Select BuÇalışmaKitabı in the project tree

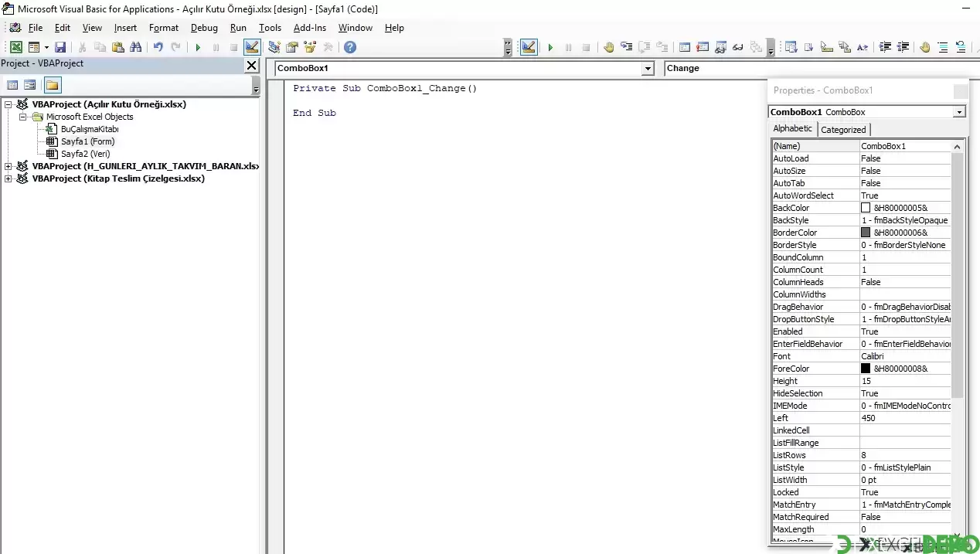pos(90,129)
